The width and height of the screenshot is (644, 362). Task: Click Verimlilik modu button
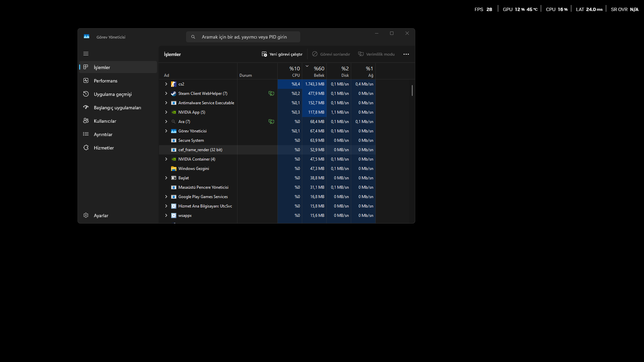point(376,54)
